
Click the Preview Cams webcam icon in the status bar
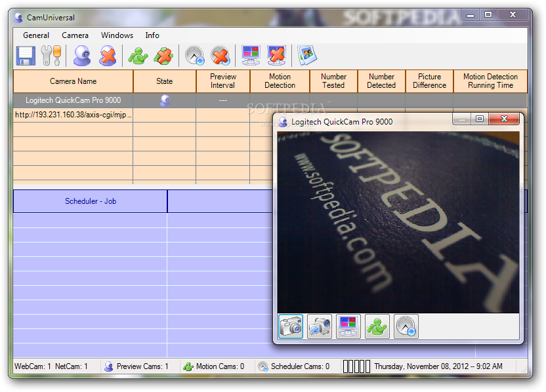[109, 366]
